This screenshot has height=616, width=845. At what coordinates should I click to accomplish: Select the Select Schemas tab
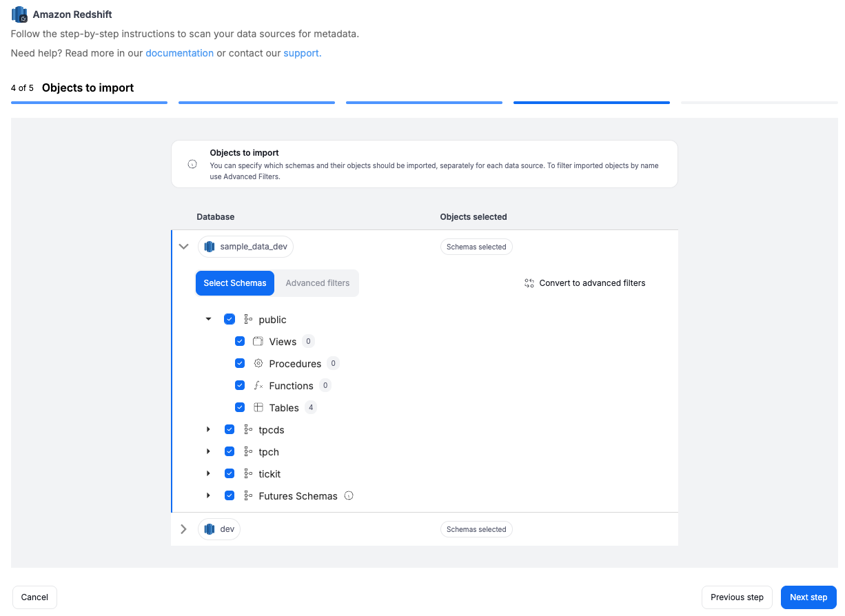tap(235, 283)
